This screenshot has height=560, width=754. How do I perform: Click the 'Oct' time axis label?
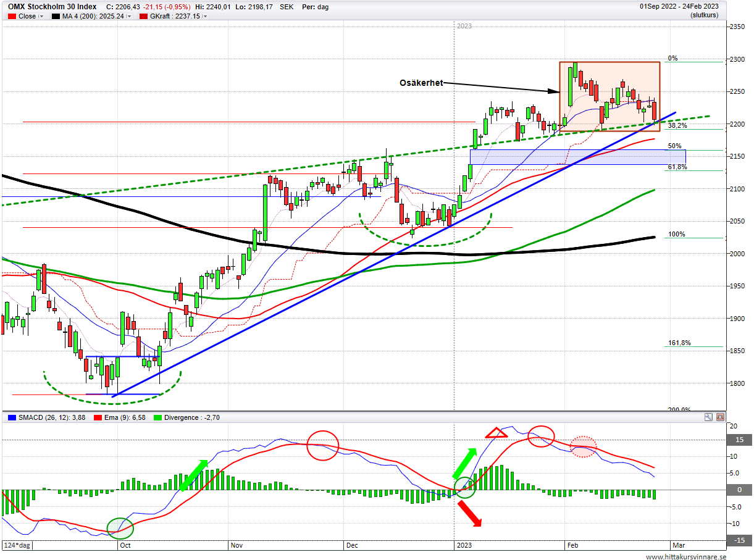coord(125,546)
